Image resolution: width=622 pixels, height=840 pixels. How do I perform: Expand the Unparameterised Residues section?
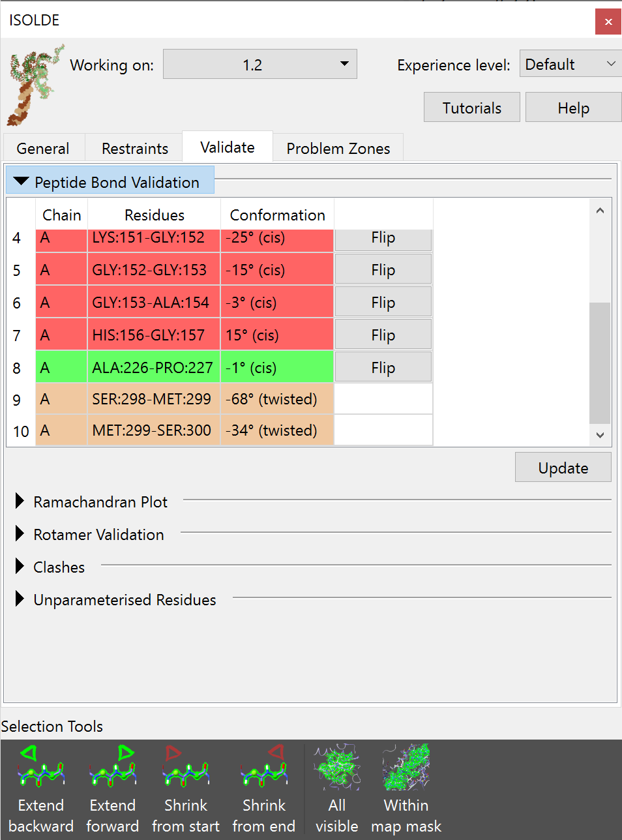point(20,599)
